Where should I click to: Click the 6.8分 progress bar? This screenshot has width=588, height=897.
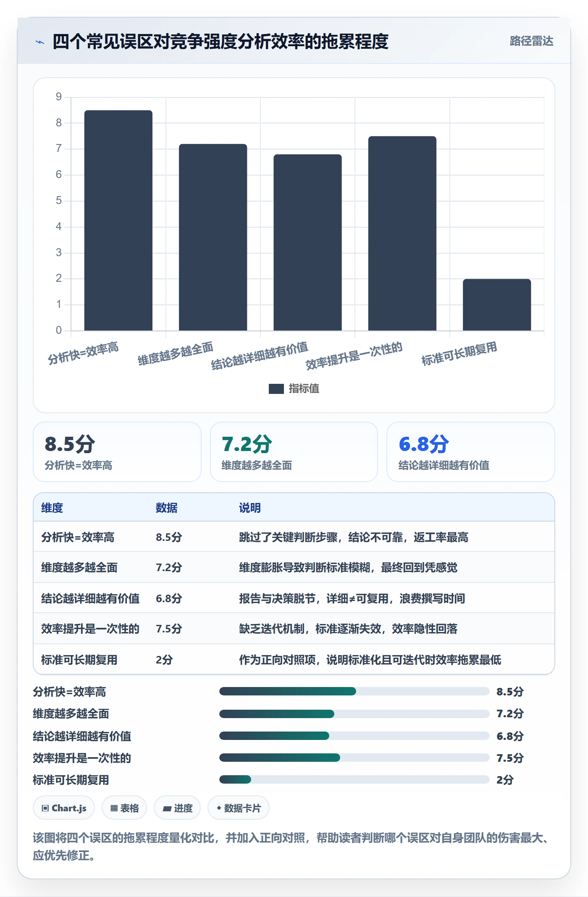coord(354,736)
